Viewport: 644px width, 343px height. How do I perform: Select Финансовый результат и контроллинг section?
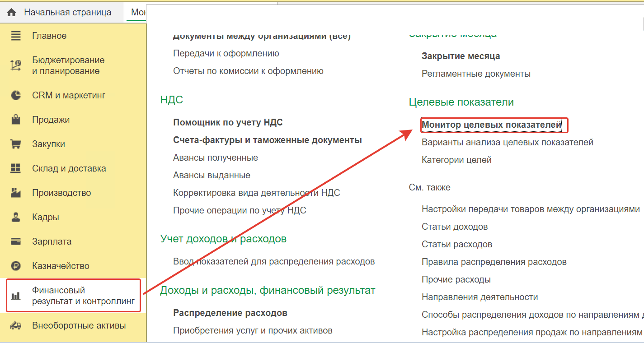[83, 296]
